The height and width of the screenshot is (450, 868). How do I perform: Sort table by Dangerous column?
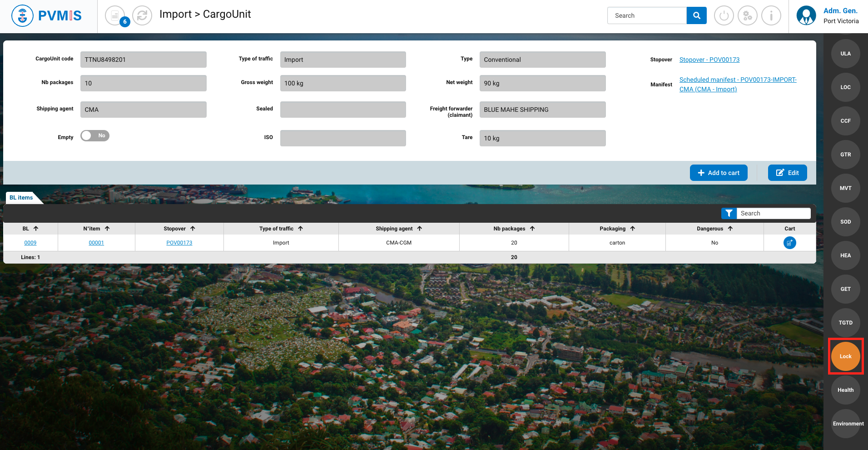pos(730,229)
